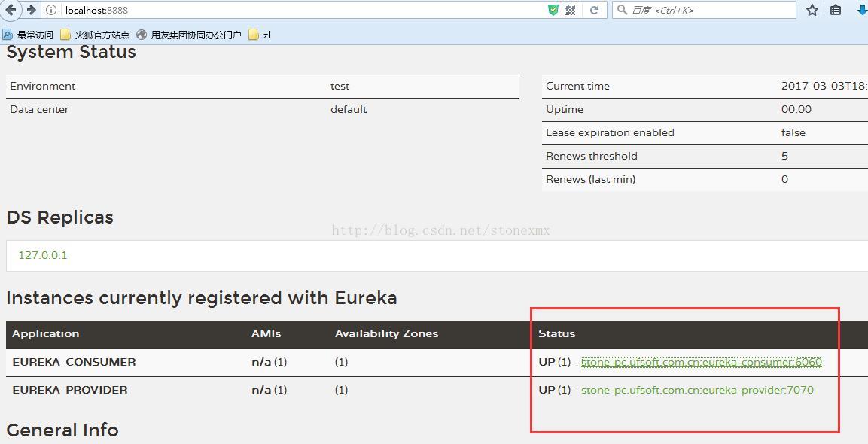Bookmark this page with the star icon
Image resolution: width=868 pixels, height=444 pixels.
coord(812,10)
